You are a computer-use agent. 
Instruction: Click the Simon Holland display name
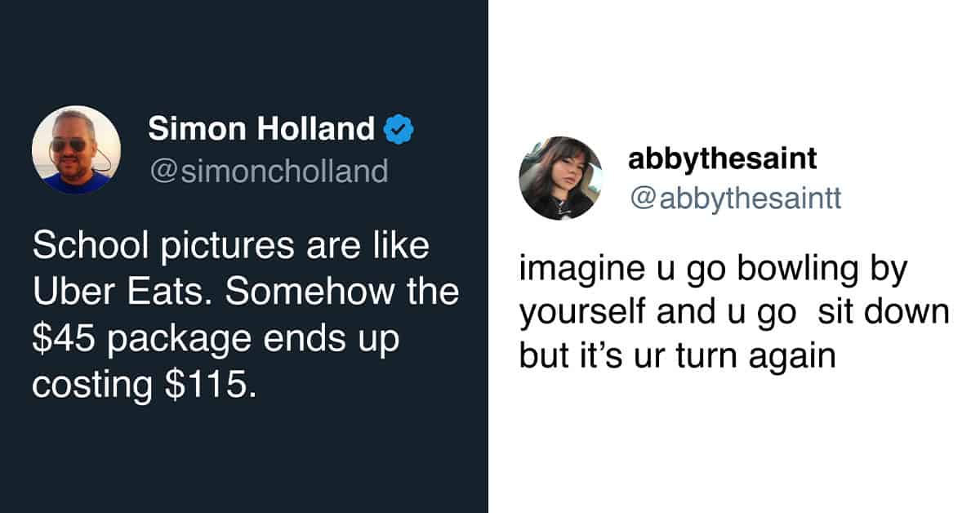point(261,128)
